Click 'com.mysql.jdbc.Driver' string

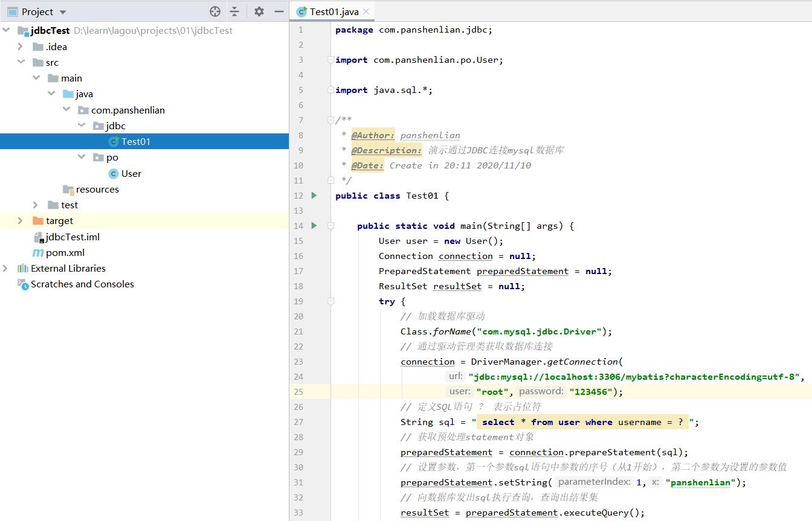pos(539,331)
